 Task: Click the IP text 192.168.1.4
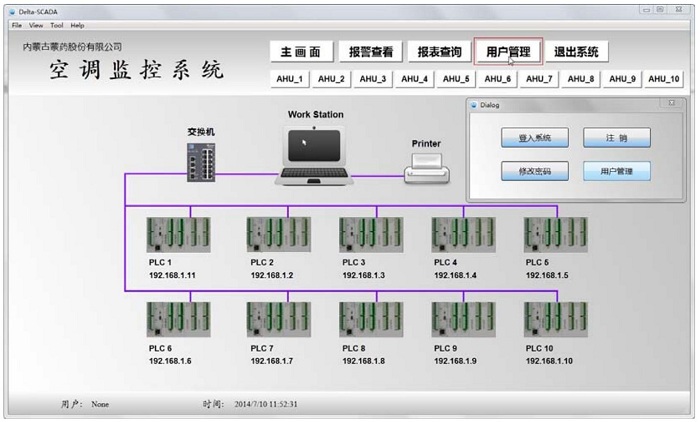pos(455,275)
